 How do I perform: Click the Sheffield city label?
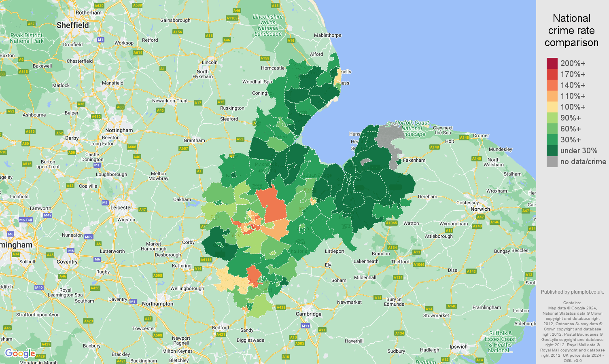pos(73,25)
